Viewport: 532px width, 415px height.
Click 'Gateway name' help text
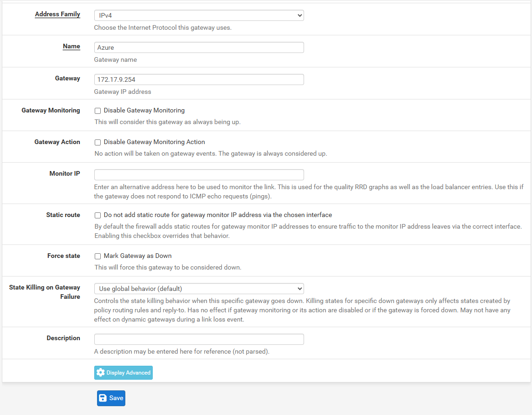point(115,60)
